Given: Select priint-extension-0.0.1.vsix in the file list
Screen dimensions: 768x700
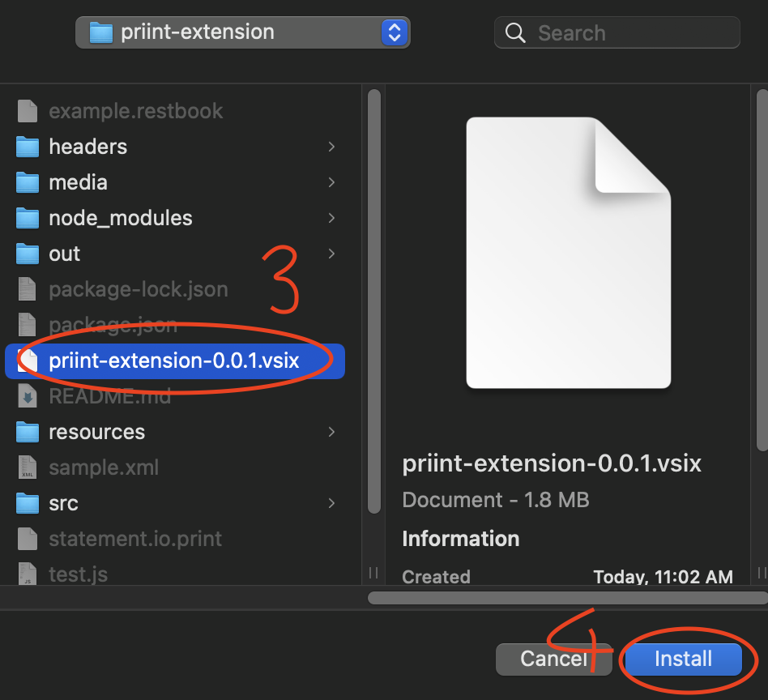Looking at the screenshot, I should point(175,361).
